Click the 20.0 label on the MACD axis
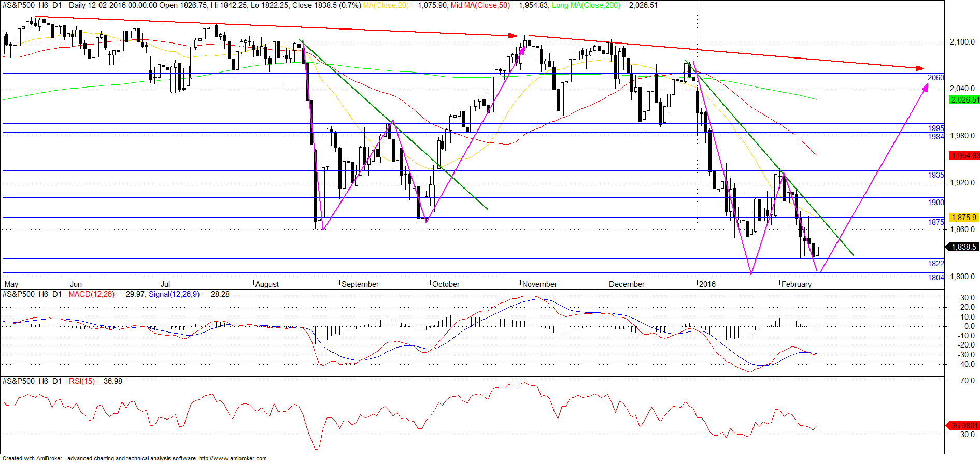The image size is (980, 462). (x=968, y=307)
